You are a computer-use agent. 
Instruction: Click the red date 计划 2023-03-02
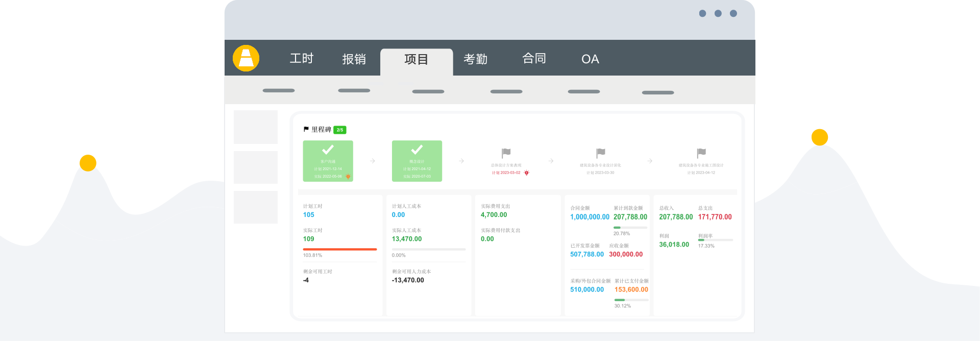[506, 173]
